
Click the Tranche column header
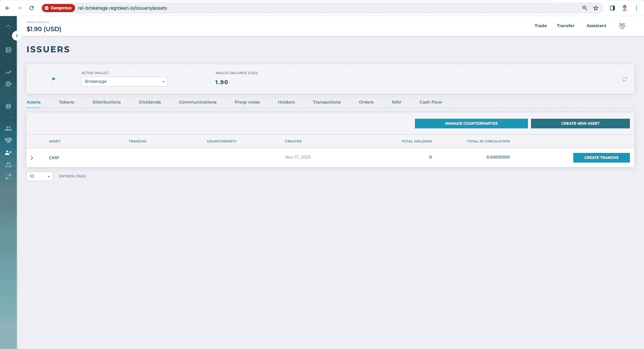(138, 141)
